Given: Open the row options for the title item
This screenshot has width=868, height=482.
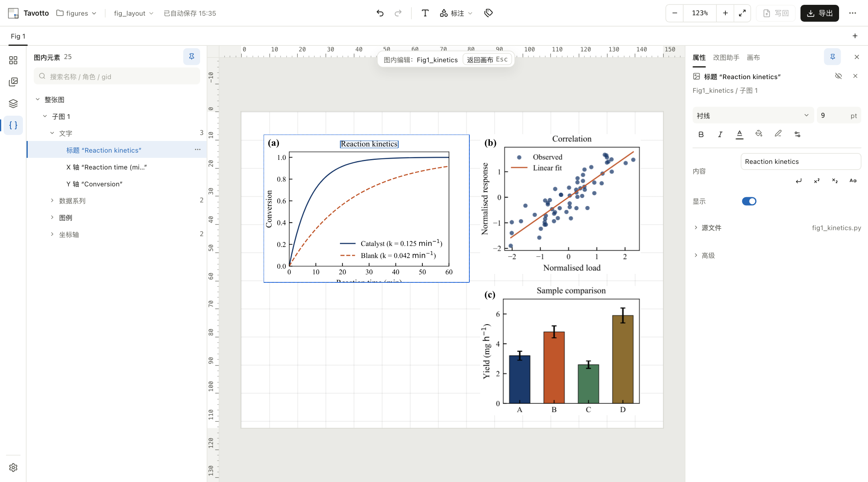Looking at the screenshot, I should pos(197,150).
